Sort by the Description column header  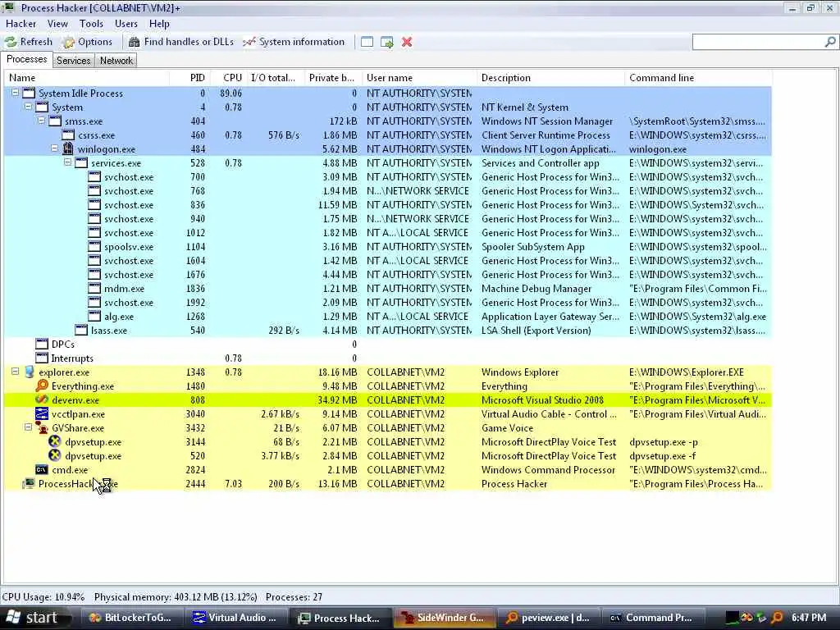point(550,78)
